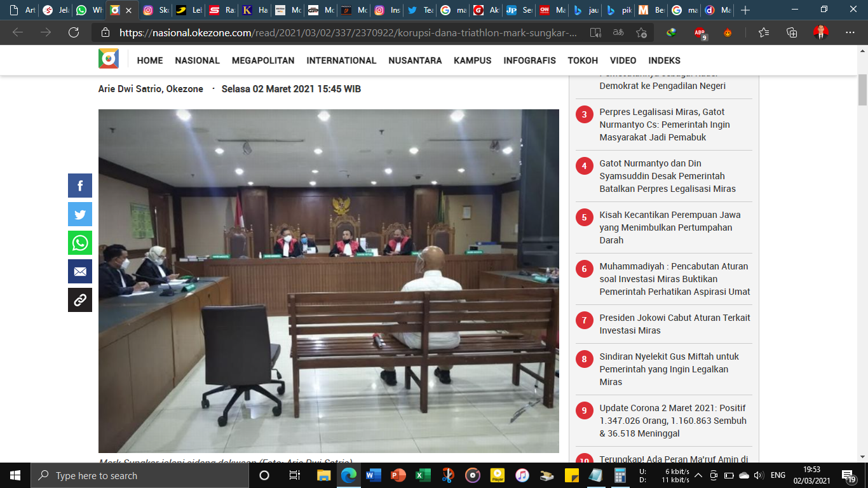Open 'Gatot Nurmantyo dan Din Syamsuddin' headline
868x488 pixels.
(x=667, y=176)
